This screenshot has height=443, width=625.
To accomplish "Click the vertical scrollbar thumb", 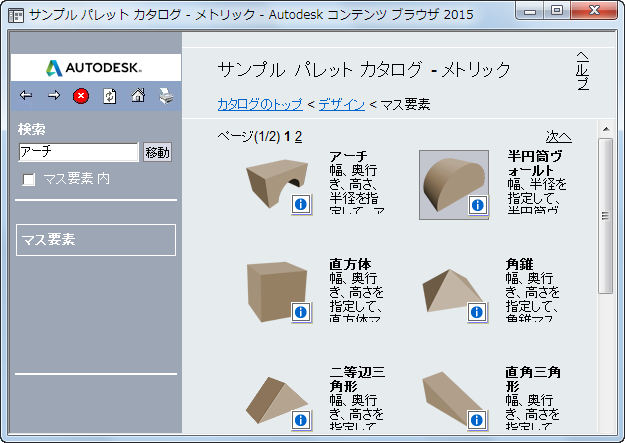I will point(606,216).
